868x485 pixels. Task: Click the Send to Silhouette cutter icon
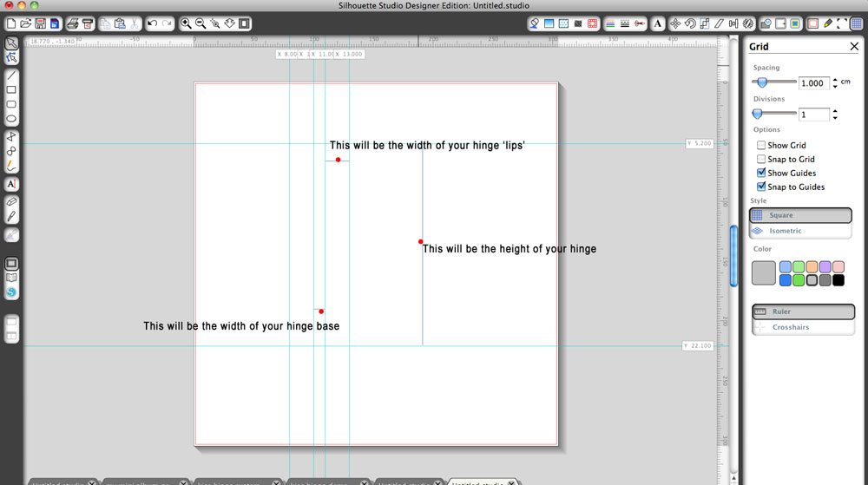[x=89, y=23]
